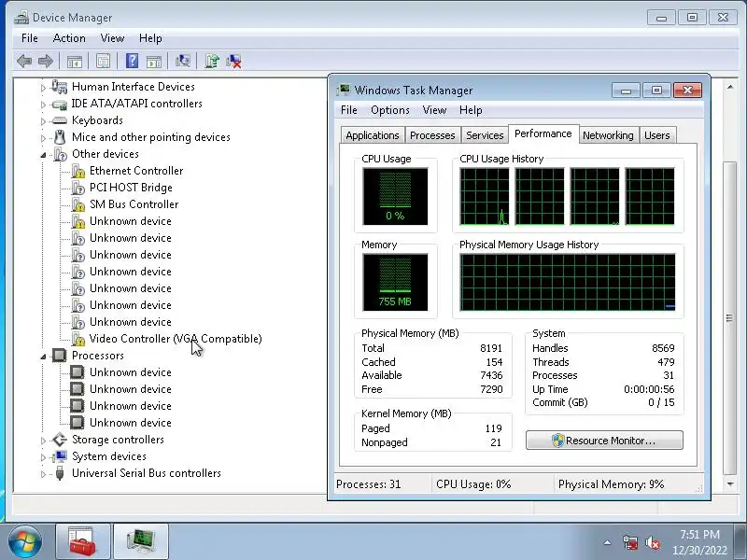Show hidden tray icons arrow

(x=608, y=542)
